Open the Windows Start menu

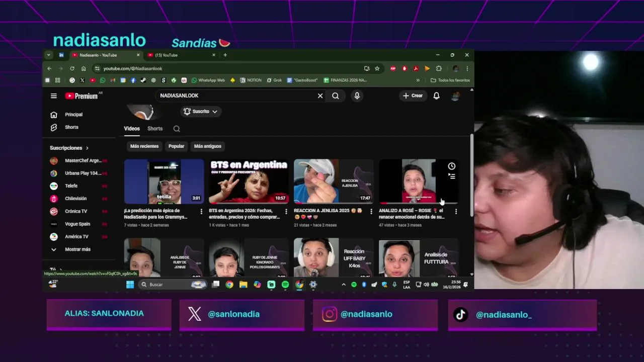[130, 285]
